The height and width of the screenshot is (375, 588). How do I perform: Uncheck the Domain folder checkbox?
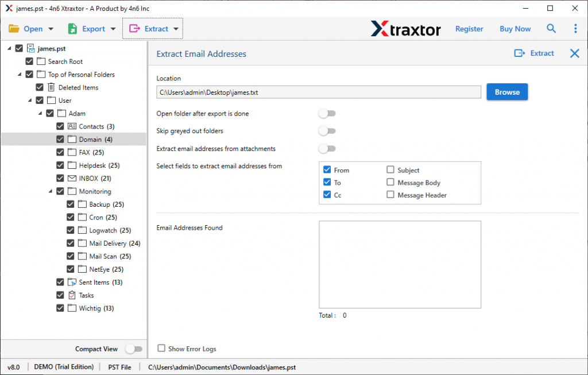coord(60,139)
